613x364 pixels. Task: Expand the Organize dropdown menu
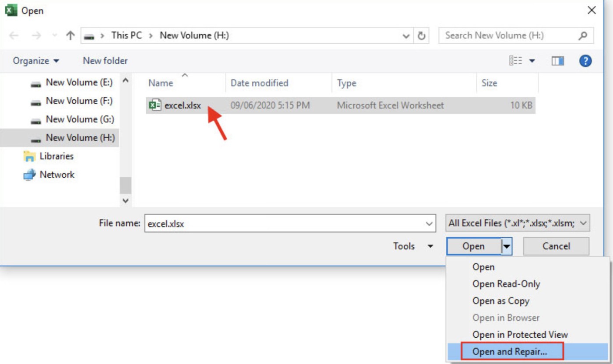point(36,61)
